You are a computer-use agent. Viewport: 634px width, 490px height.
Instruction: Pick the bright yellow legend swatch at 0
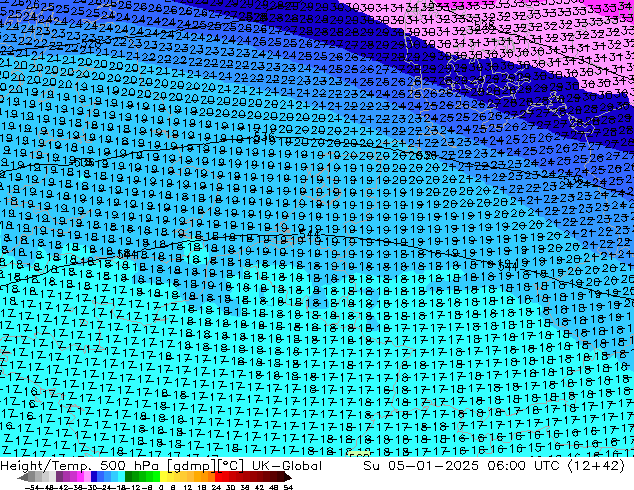point(163,476)
